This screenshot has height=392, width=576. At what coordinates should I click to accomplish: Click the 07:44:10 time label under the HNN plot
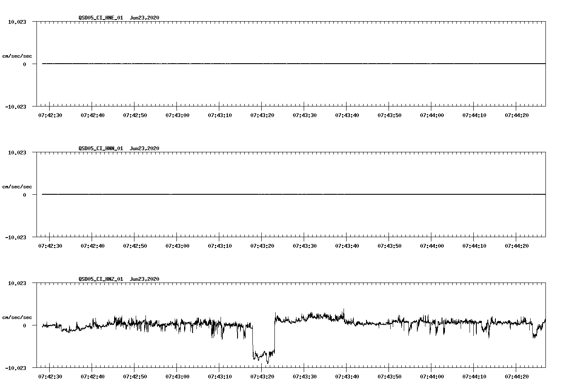pos(474,246)
